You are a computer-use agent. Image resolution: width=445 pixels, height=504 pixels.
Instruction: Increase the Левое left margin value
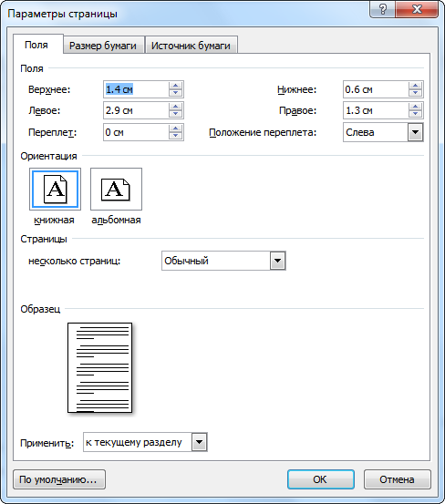click(176, 107)
